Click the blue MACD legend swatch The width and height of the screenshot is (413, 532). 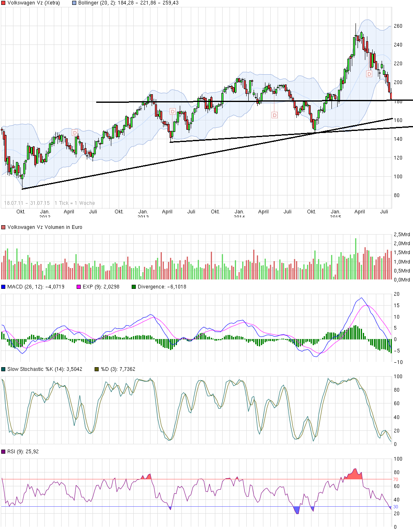pos(3,287)
